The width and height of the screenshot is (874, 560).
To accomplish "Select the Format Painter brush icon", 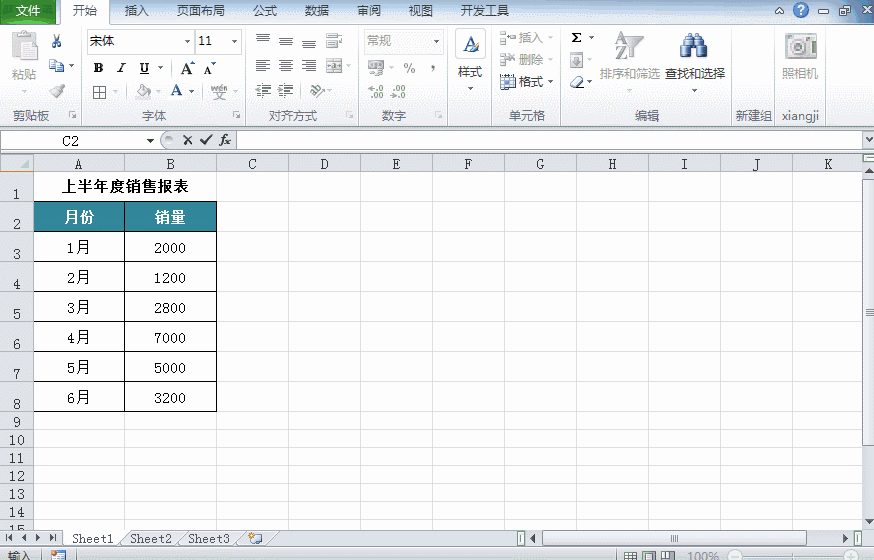I will pyautogui.click(x=57, y=91).
